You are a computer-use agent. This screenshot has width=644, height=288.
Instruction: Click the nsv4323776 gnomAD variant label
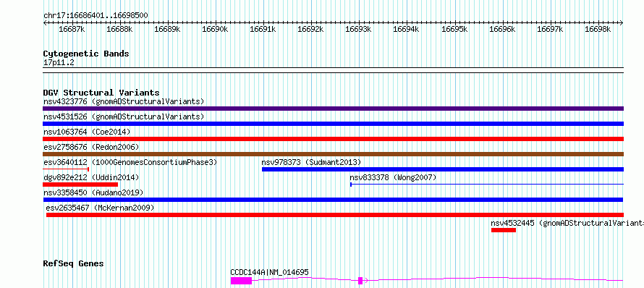[x=124, y=101]
